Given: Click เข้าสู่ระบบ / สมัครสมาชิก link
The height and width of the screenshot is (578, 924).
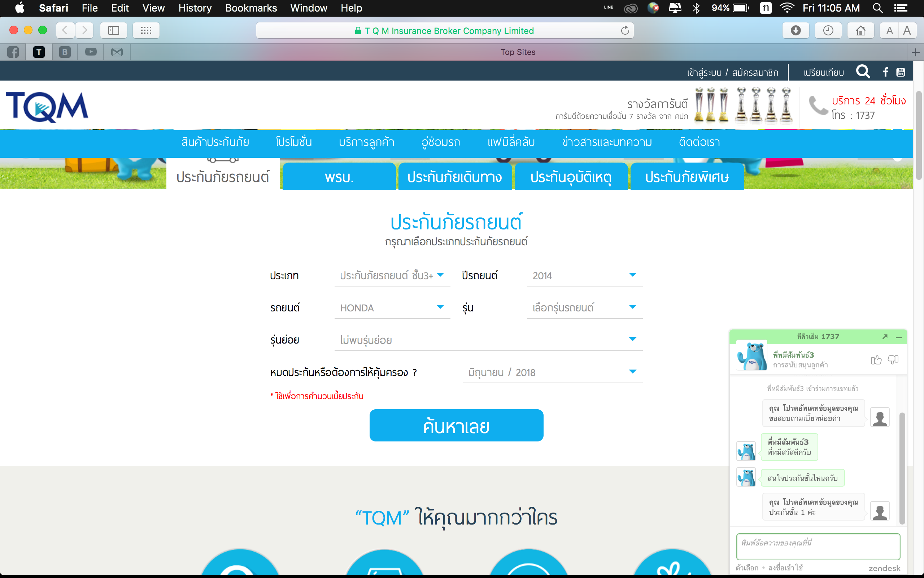Looking at the screenshot, I should tap(732, 72).
